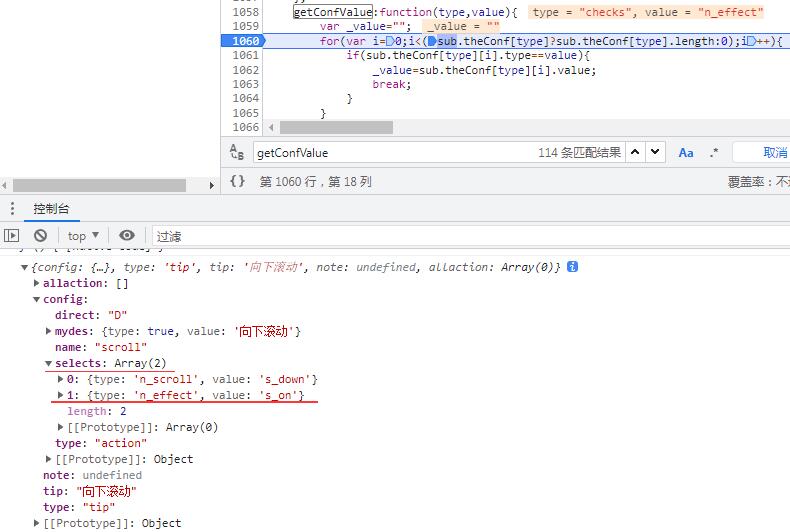
Task: Click the blue info icon beside the logged object
Action: 572,267
